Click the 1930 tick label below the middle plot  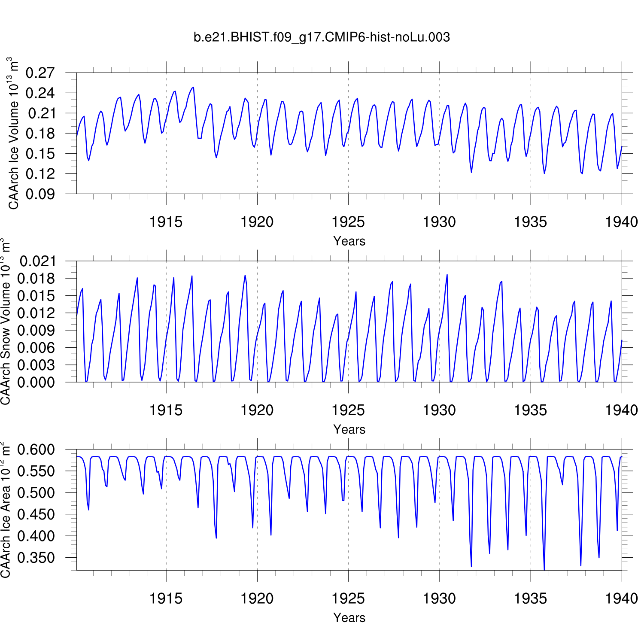[439, 410]
